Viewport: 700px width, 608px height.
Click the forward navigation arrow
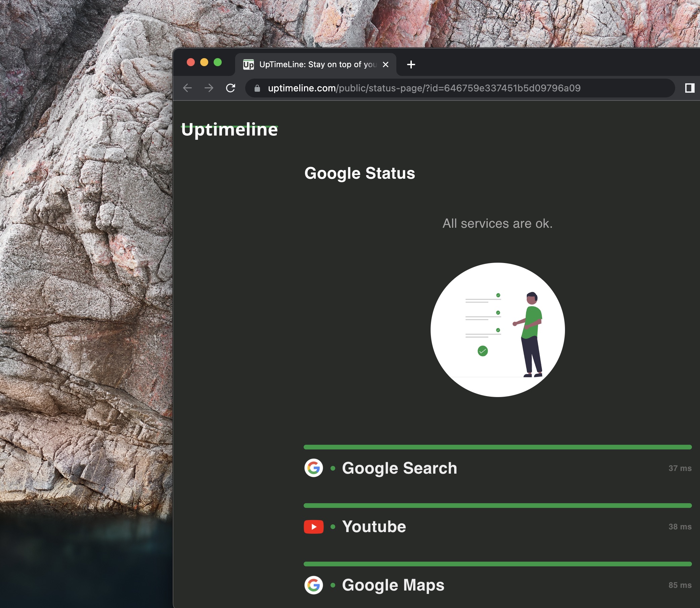(x=209, y=88)
